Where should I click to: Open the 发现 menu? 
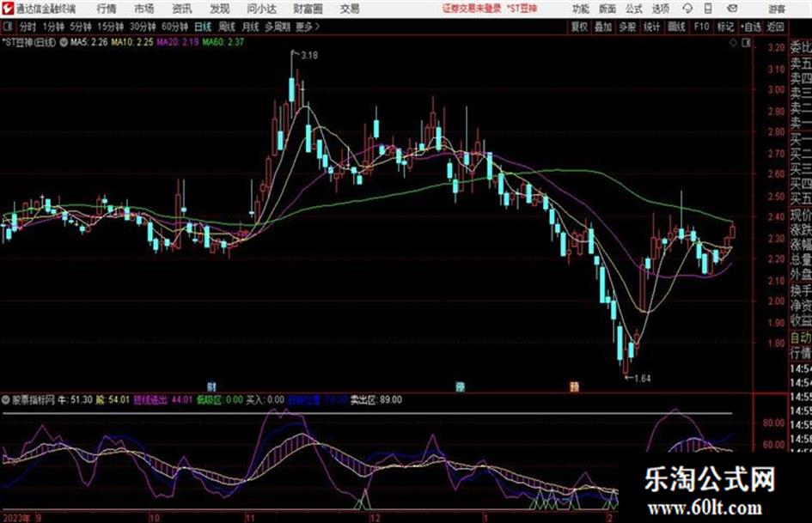coord(220,9)
